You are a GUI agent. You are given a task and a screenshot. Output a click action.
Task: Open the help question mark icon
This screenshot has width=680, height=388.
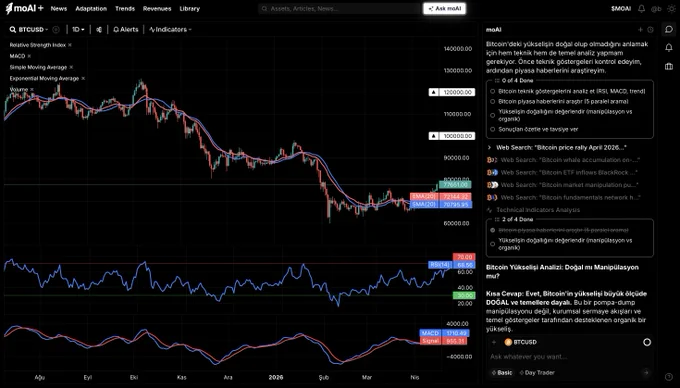pos(669,377)
